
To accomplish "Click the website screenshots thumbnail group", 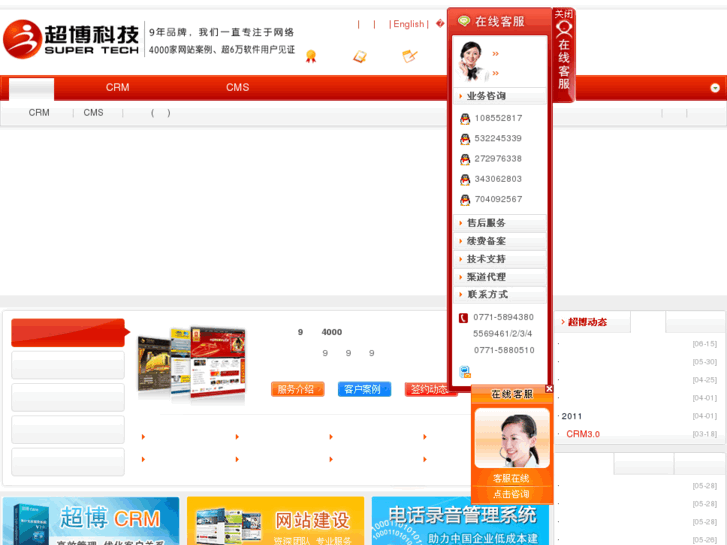I will [191, 363].
